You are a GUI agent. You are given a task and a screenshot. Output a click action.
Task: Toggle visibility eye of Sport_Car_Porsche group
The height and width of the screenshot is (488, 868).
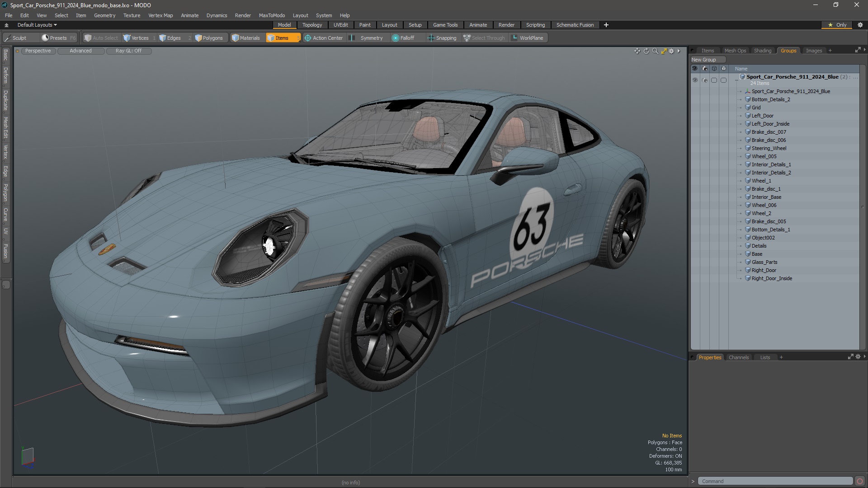coord(695,80)
